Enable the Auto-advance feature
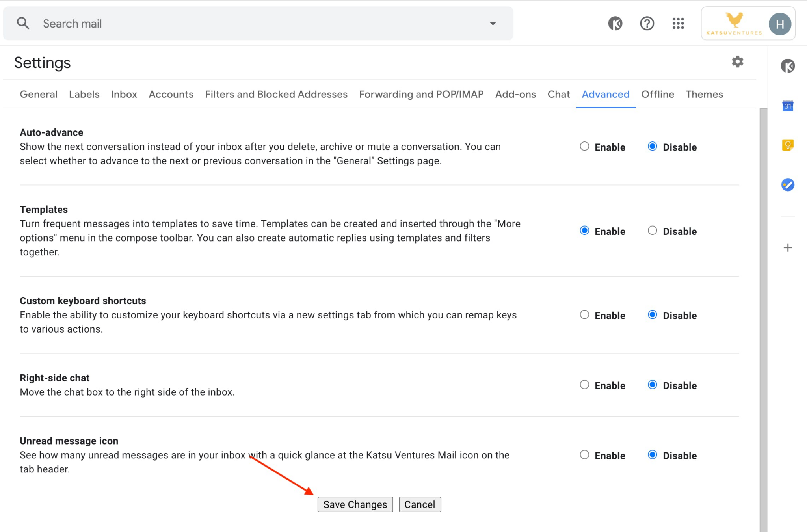This screenshot has width=807, height=532. pos(583,147)
